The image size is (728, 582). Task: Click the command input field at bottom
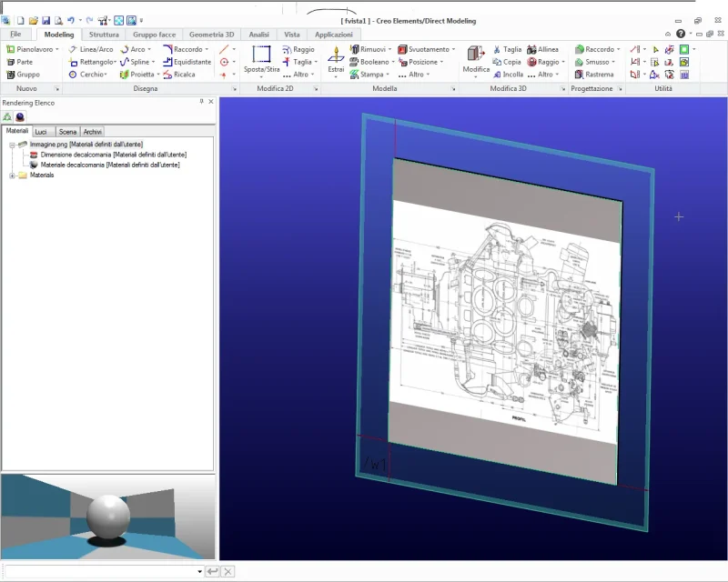(102, 571)
